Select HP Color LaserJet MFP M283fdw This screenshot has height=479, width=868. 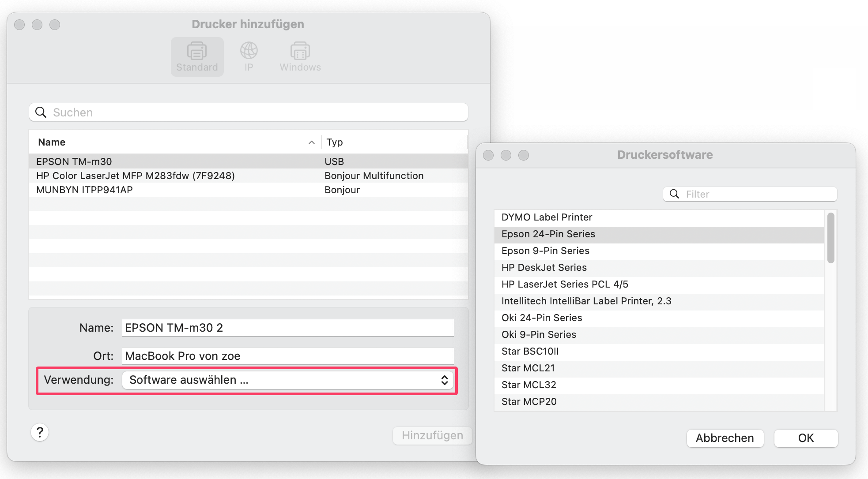point(135,176)
